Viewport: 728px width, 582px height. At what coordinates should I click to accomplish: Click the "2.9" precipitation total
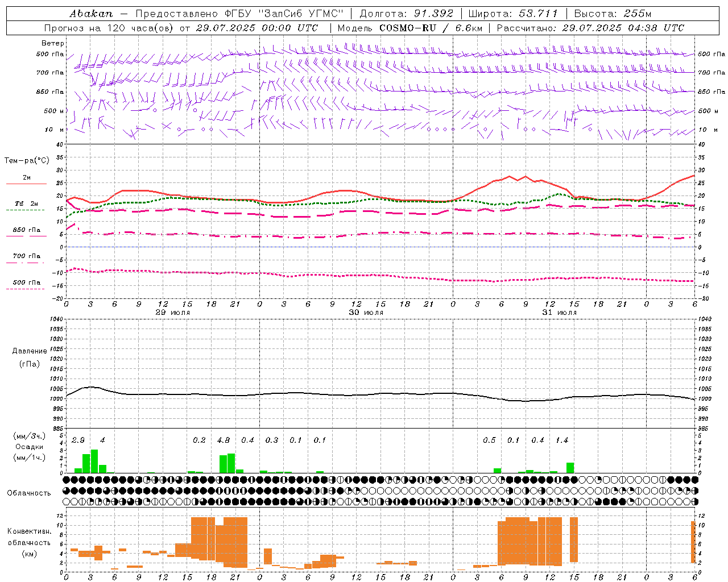click(x=78, y=440)
